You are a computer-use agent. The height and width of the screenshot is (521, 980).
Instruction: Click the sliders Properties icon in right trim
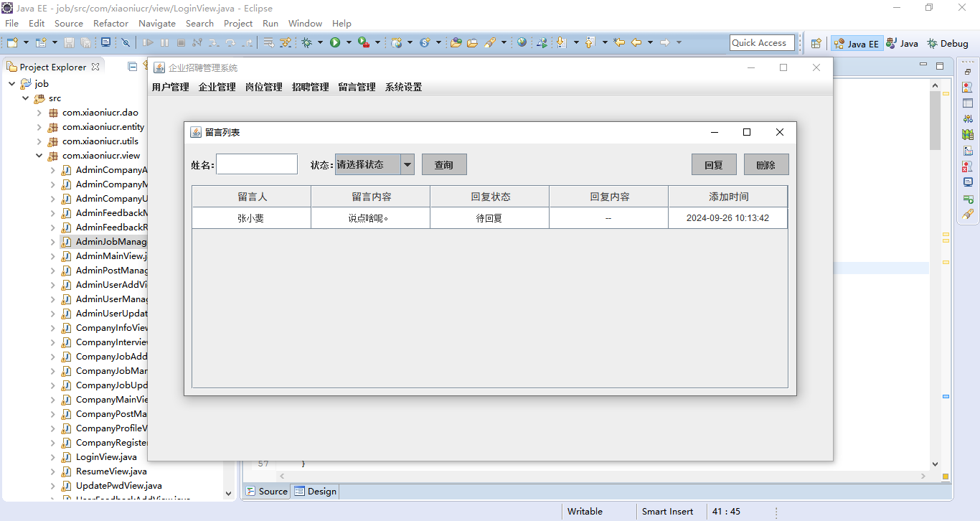click(968, 118)
